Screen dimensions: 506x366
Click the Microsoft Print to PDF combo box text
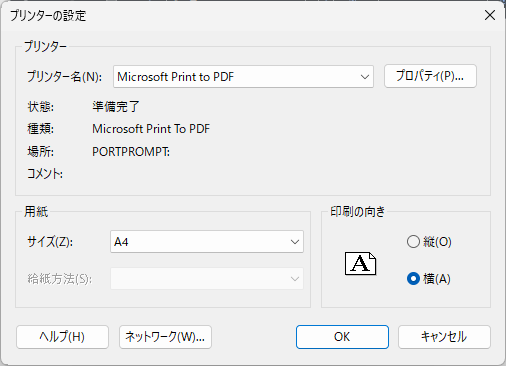tap(176, 77)
